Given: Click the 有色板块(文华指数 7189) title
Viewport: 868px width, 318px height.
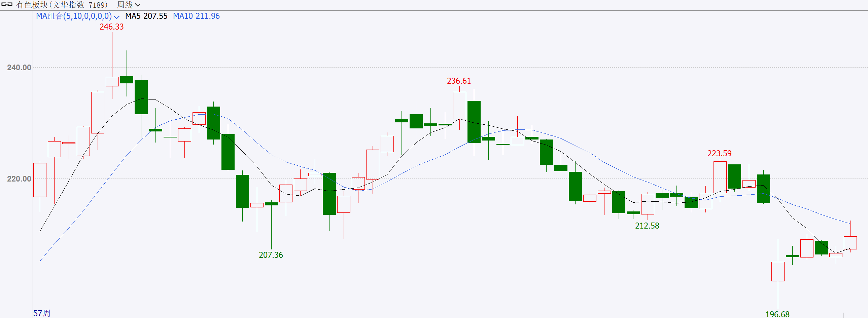Looking at the screenshot, I should (62, 5).
